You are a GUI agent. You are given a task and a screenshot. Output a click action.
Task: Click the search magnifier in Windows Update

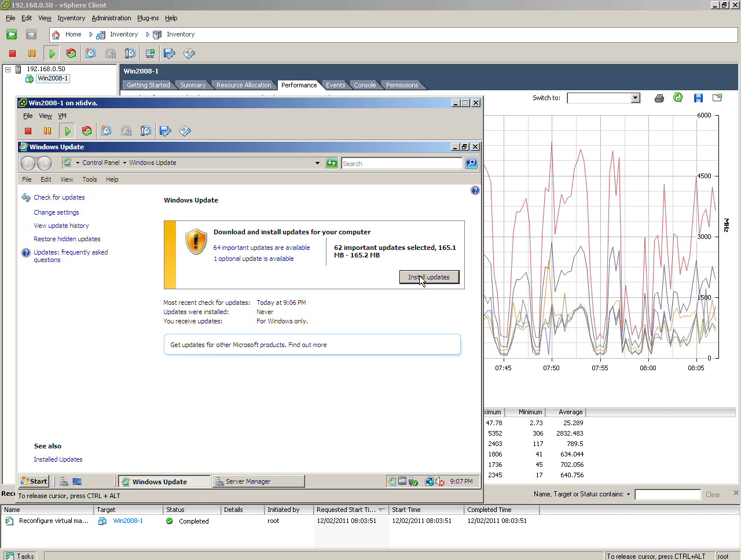471,163
